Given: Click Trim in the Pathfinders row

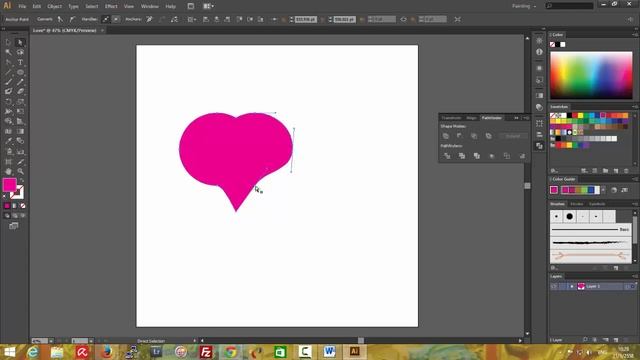Looking at the screenshot, I should coord(462,156).
